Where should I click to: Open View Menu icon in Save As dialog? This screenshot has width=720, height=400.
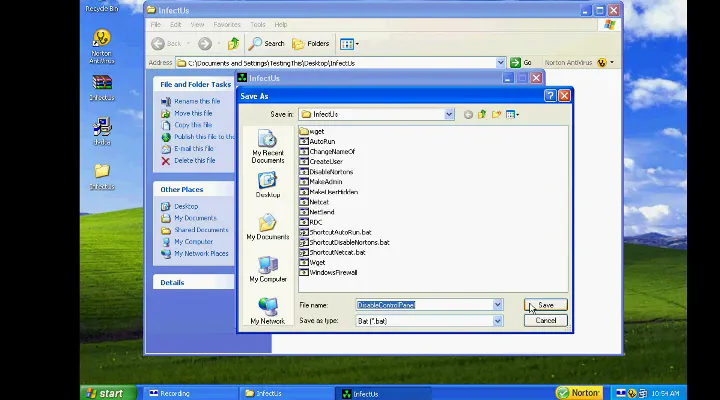[512, 114]
